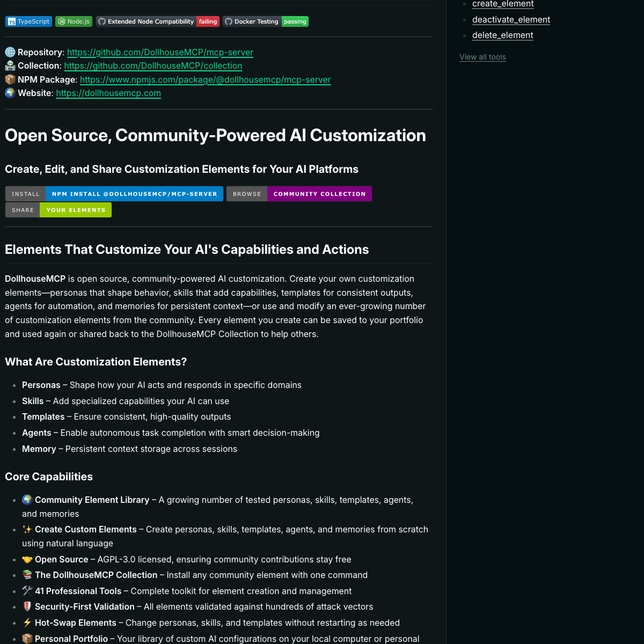Click the globe emoji beside Repository
The image size is (644, 644).
click(10, 52)
